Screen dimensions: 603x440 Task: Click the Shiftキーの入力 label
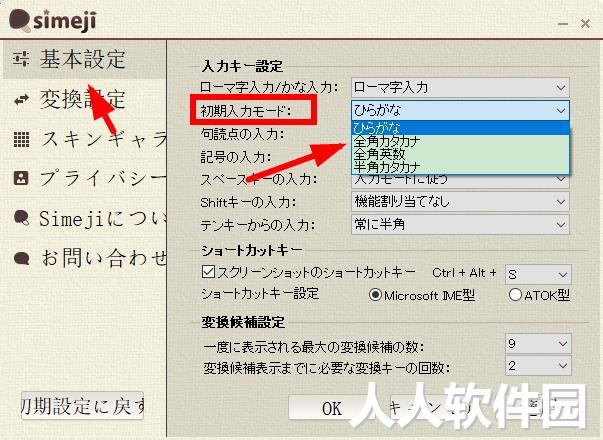248,202
